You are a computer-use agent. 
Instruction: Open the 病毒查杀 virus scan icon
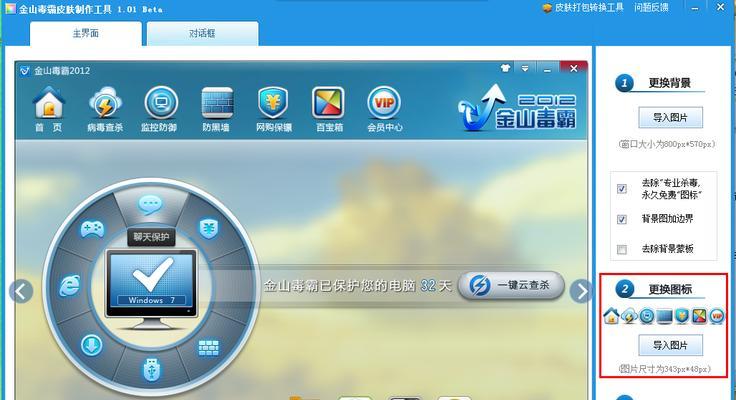(105, 109)
